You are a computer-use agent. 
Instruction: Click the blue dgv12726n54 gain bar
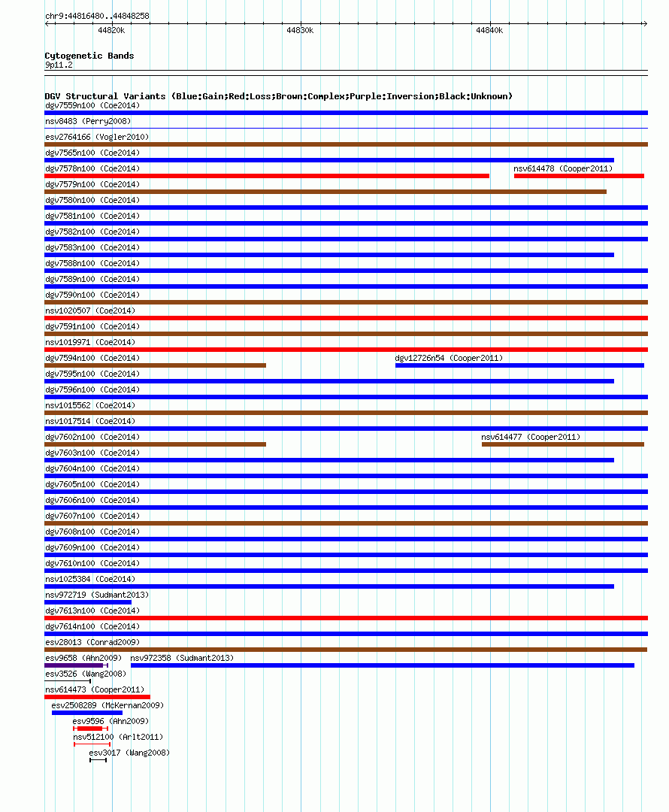(x=520, y=365)
